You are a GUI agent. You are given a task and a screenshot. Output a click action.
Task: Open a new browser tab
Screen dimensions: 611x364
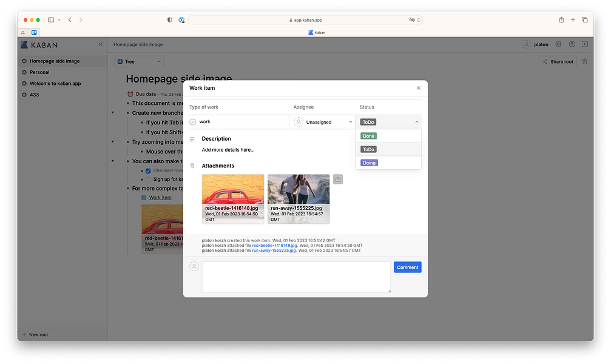coord(573,20)
